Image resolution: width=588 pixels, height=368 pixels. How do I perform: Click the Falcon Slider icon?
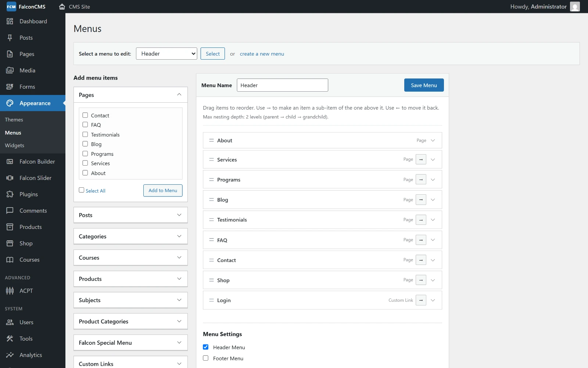tap(10, 178)
